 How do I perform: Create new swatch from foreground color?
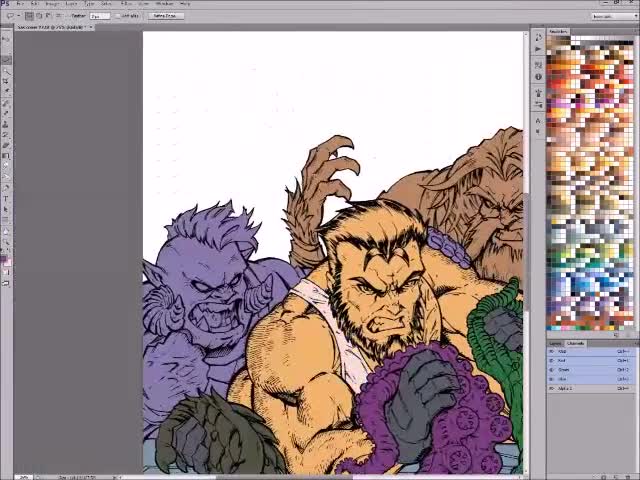[616, 335]
